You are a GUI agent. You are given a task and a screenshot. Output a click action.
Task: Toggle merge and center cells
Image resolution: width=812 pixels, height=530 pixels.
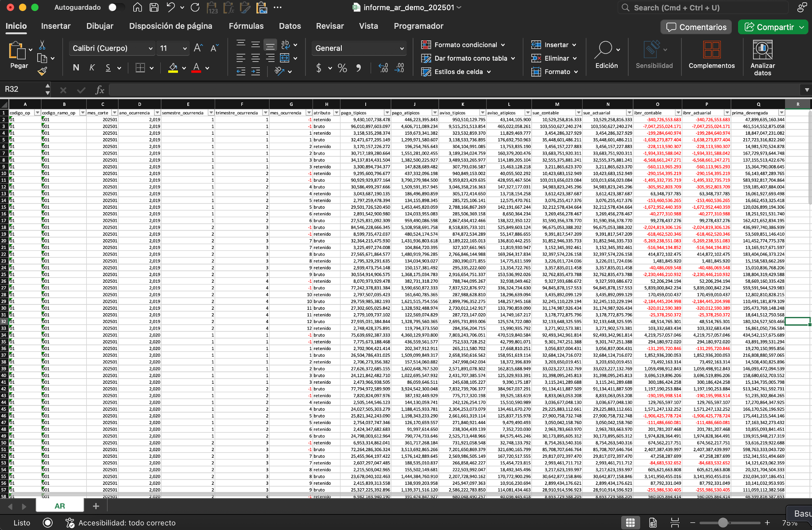tap(285, 58)
